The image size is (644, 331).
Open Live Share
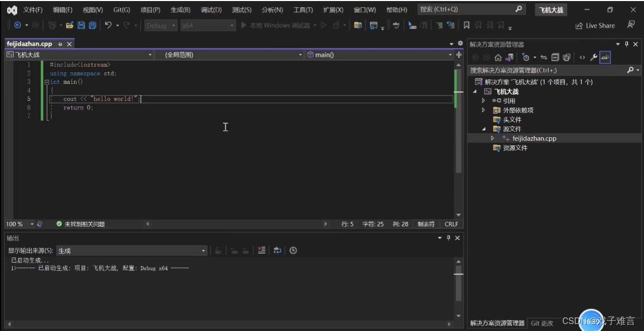click(595, 26)
